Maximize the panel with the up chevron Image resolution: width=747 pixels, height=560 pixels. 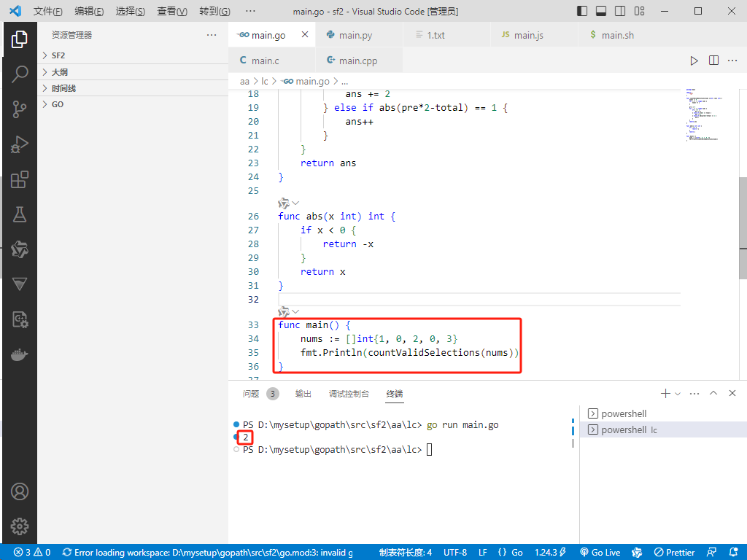point(713,393)
